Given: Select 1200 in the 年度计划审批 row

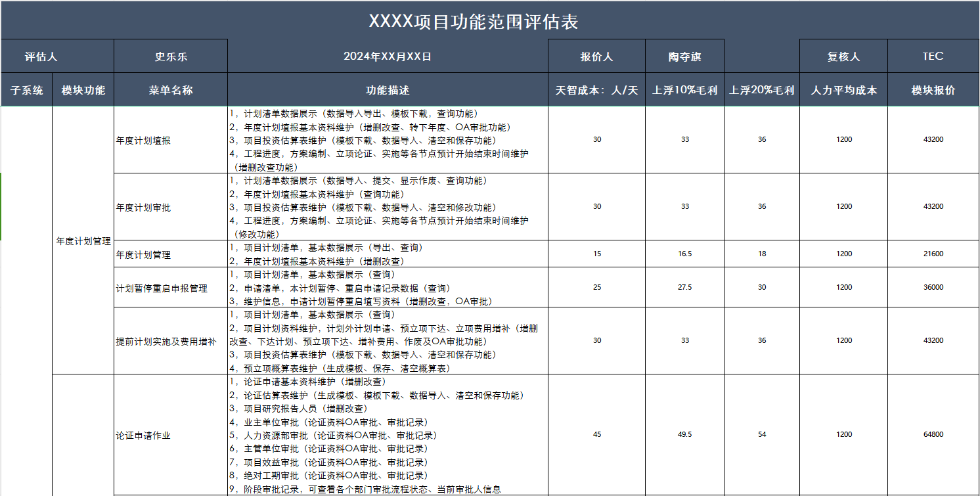Looking at the screenshot, I should point(843,206).
